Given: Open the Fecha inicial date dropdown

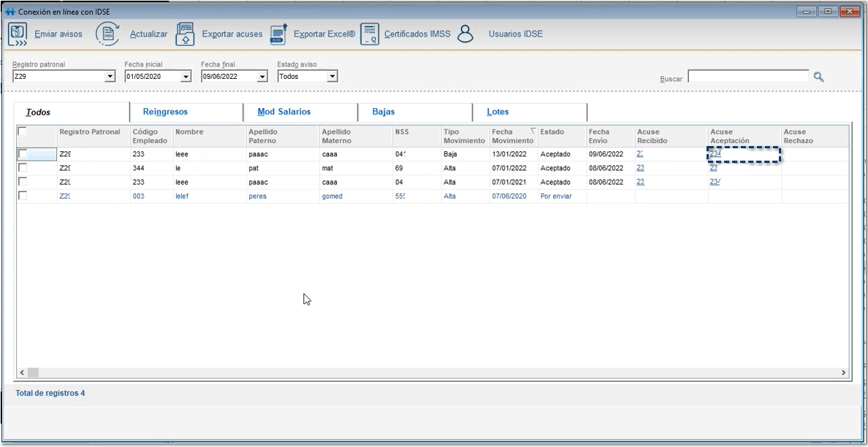Looking at the screenshot, I should click(x=186, y=77).
